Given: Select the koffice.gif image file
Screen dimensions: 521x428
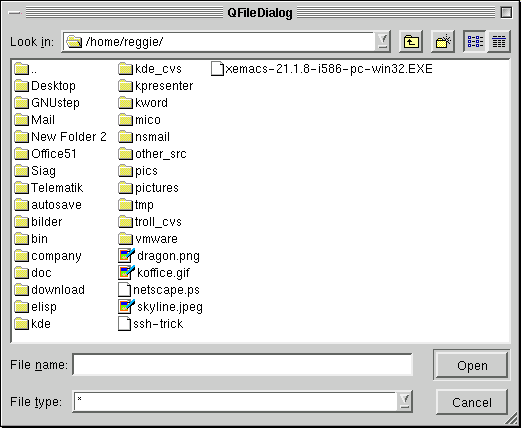Looking at the screenshot, I should [x=154, y=273].
